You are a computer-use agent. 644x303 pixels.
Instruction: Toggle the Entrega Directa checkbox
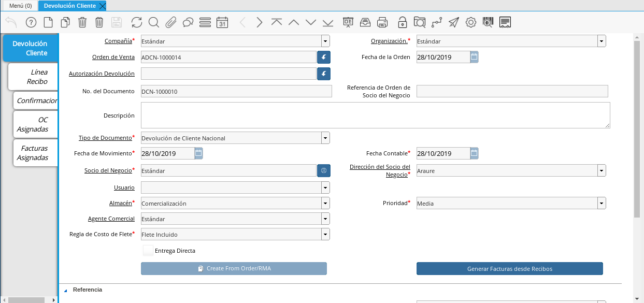tap(149, 251)
